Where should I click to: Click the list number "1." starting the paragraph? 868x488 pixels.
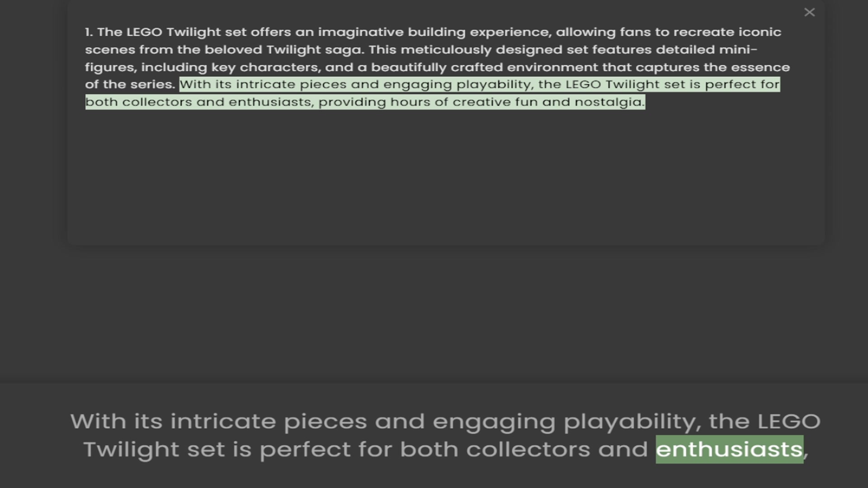tap(89, 32)
